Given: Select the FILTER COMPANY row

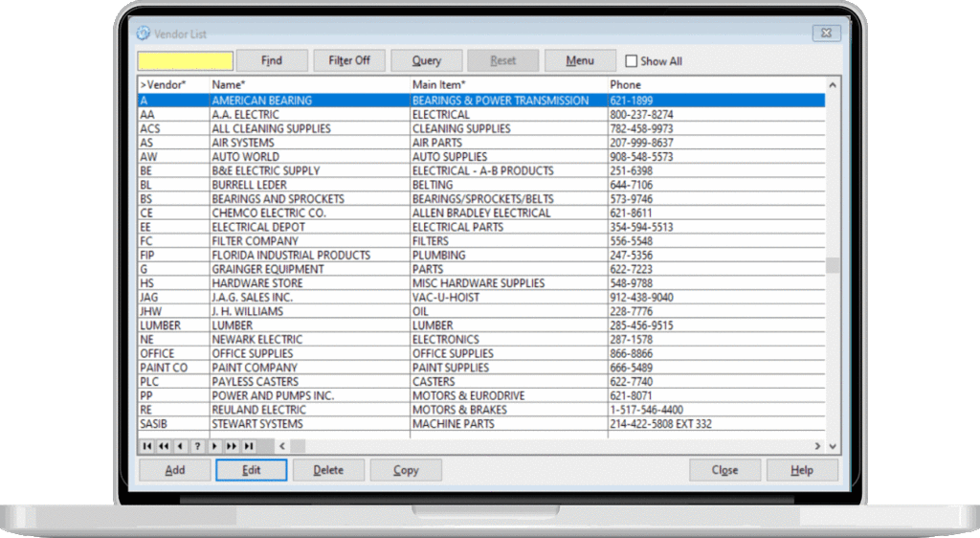Looking at the screenshot, I should (x=481, y=241).
